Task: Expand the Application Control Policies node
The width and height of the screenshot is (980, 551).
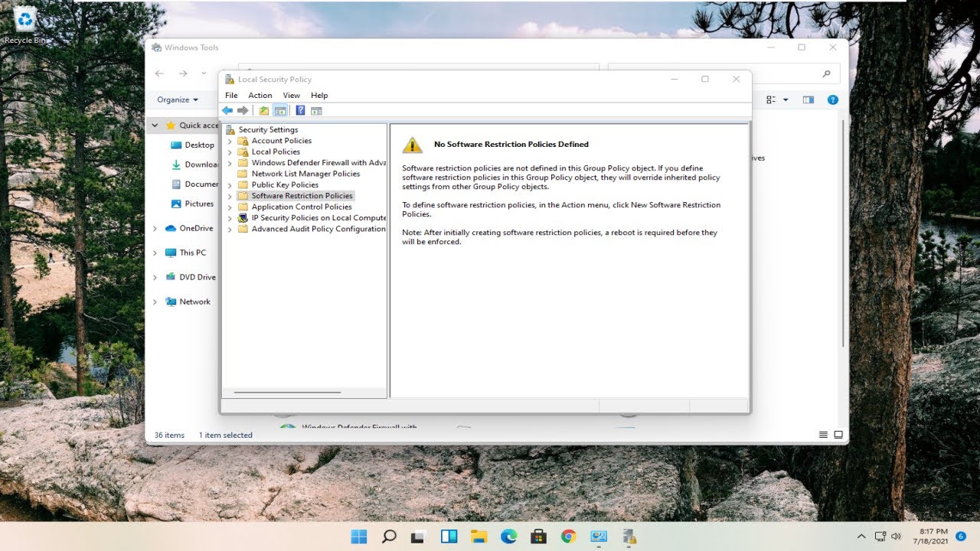Action: (x=230, y=207)
